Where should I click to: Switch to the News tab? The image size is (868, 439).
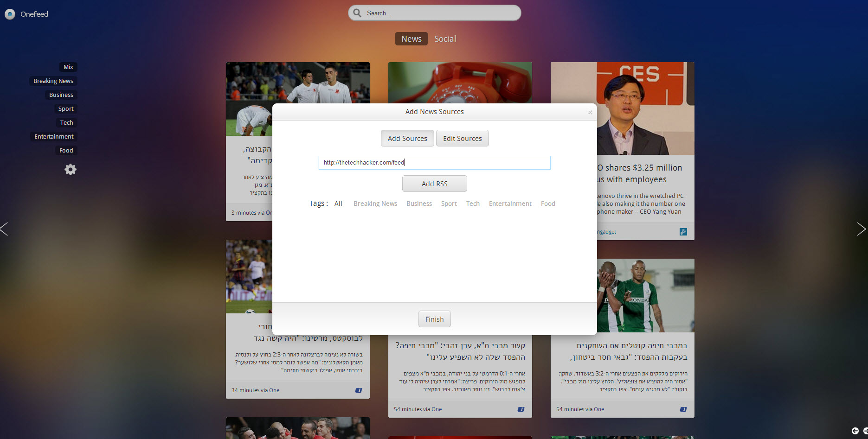(x=411, y=39)
